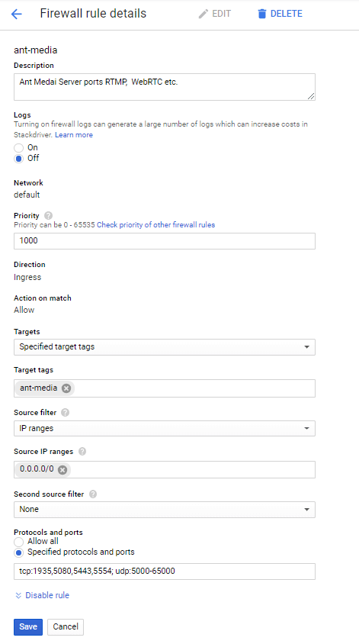Click the pencil EDIT icon

[203, 14]
